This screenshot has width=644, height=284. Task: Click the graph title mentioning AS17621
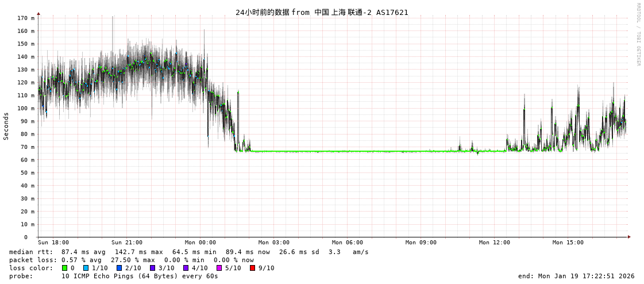[322, 12]
